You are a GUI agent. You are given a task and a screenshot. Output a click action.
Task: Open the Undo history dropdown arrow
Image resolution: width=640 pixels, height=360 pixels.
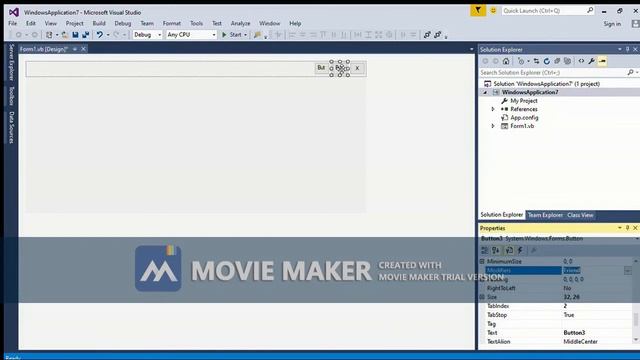(108, 35)
